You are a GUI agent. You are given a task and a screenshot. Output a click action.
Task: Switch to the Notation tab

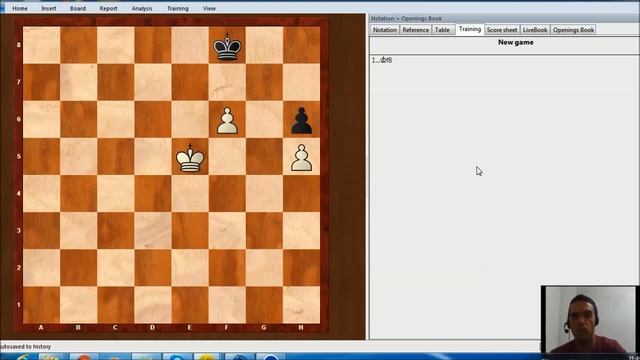pos(384,30)
